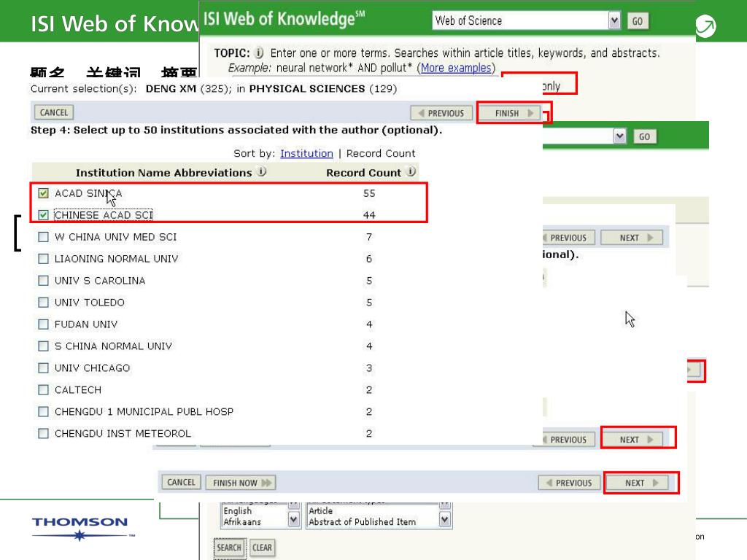Sort by Record Count
This screenshot has width=747, height=560.
tap(381, 153)
